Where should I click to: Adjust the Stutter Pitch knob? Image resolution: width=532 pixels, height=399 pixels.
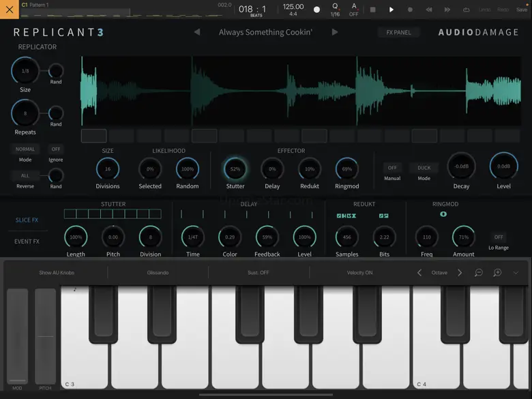click(113, 237)
